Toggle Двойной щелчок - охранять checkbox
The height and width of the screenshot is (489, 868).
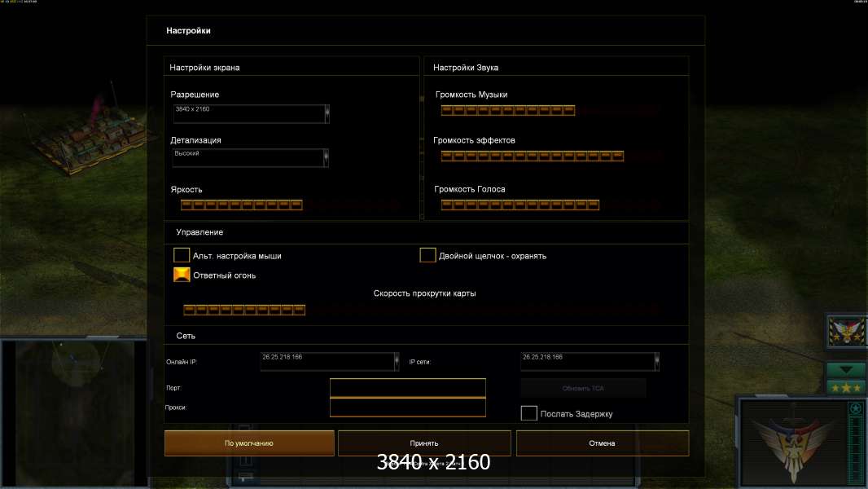pos(427,256)
